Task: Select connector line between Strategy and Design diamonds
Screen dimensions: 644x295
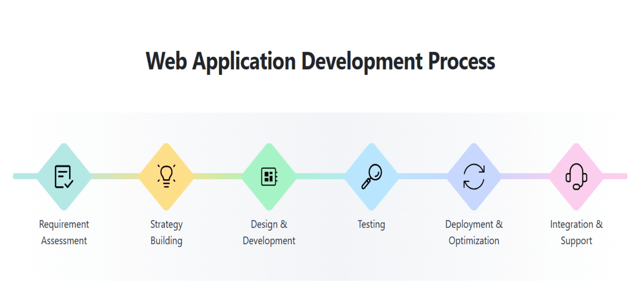Action: [217, 176]
